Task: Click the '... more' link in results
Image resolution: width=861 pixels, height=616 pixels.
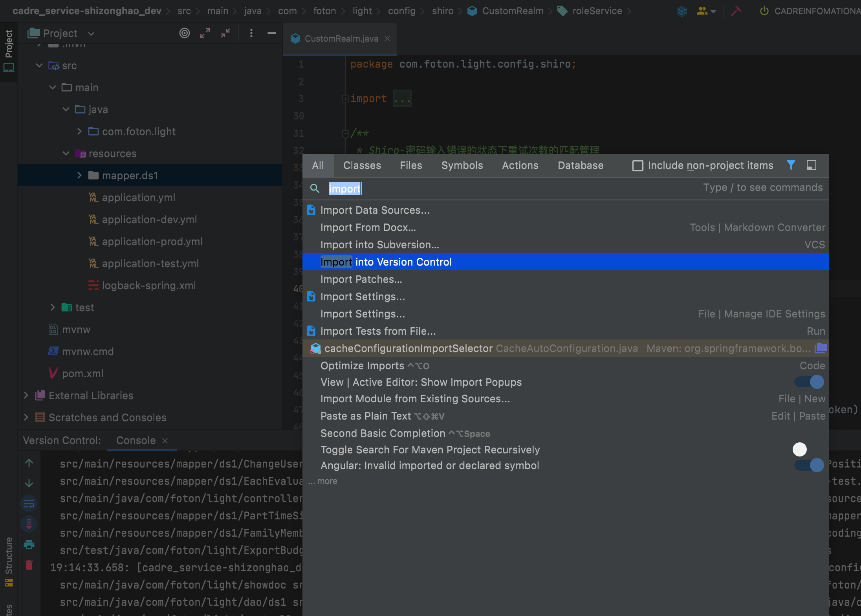Action: point(323,481)
